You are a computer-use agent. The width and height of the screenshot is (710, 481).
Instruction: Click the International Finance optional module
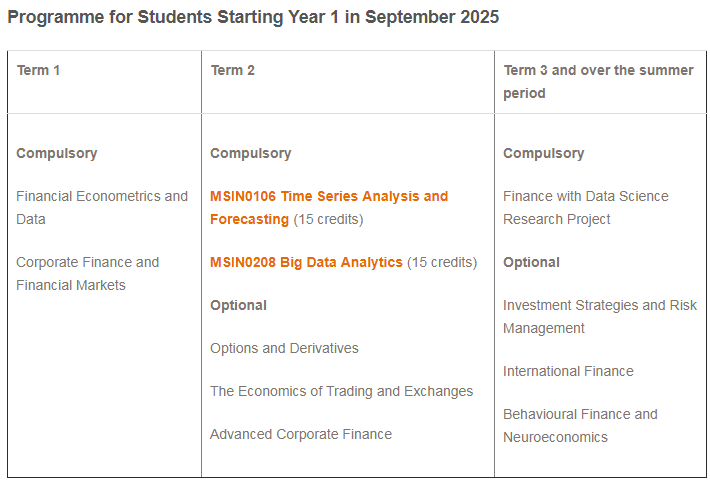tap(568, 371)
